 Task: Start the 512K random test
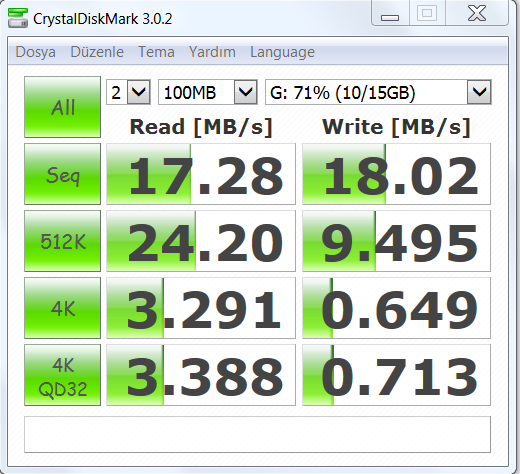[x=62, y=241]
